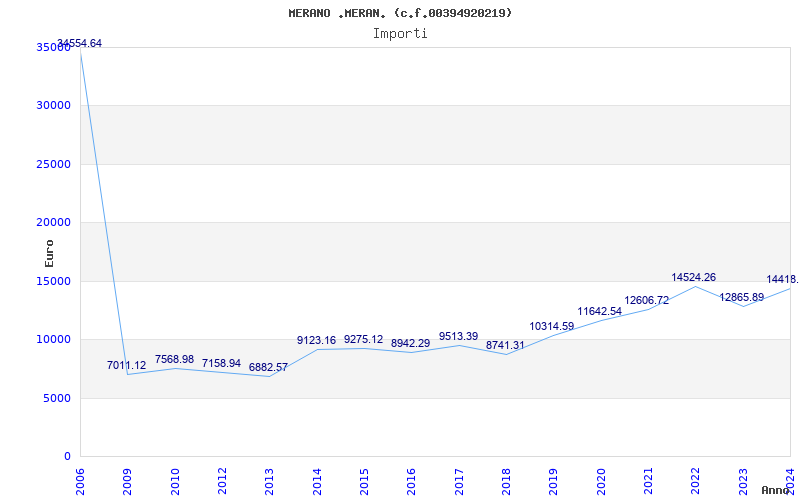Click the Importi subtitle
This screenshot has width=800, height=500.
(x=400, y=34)
